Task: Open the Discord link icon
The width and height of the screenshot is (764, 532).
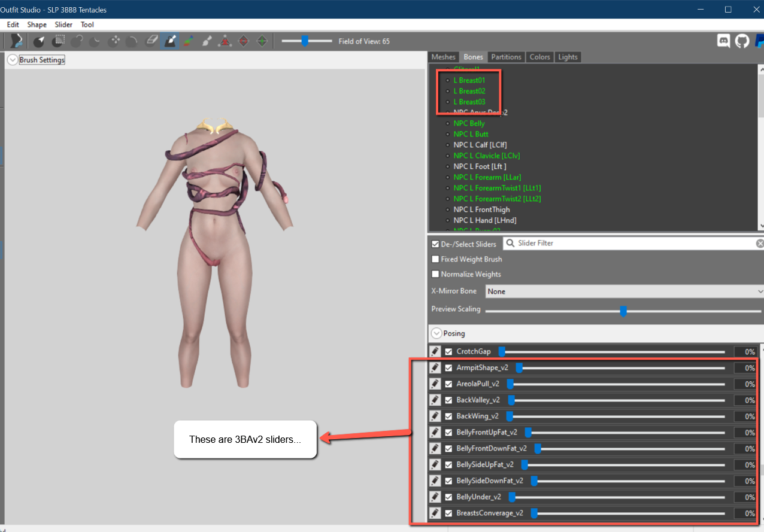Action: (x=724, y=41)
